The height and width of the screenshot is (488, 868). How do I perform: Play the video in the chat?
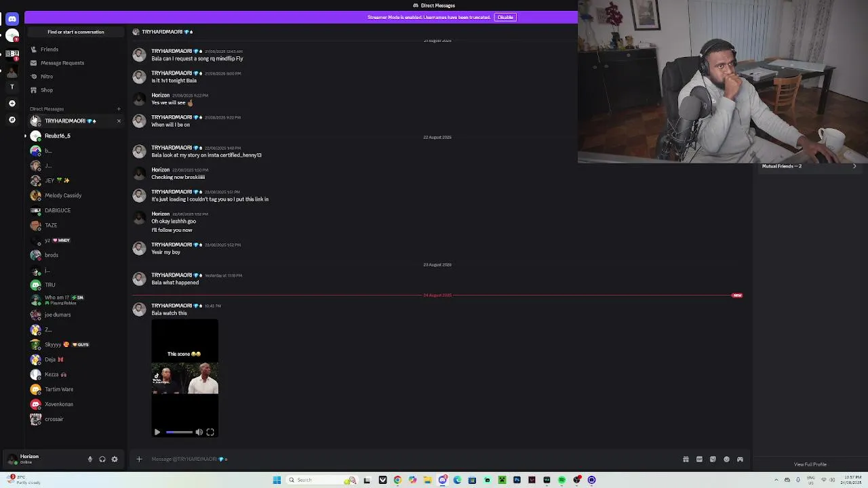[157, 432]
